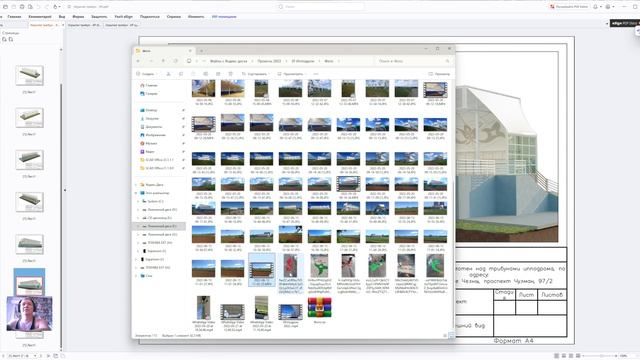640x360 pixels.
Task: Open Музыка in Explorer sidebar
Action: click(x=149, y=143)
